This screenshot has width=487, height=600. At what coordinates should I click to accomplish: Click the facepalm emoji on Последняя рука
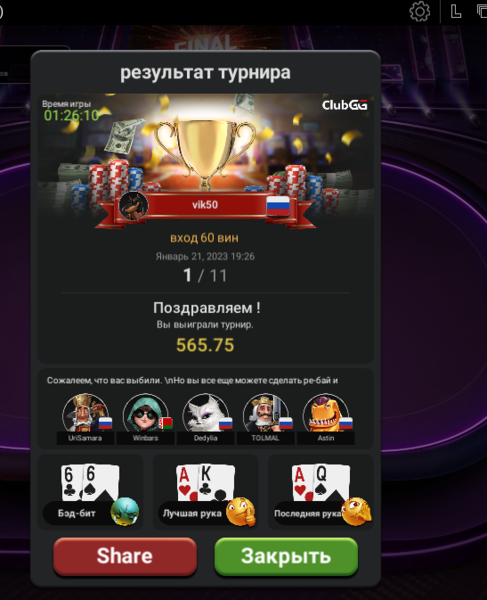pyautogui.click(x=357, y=511)
